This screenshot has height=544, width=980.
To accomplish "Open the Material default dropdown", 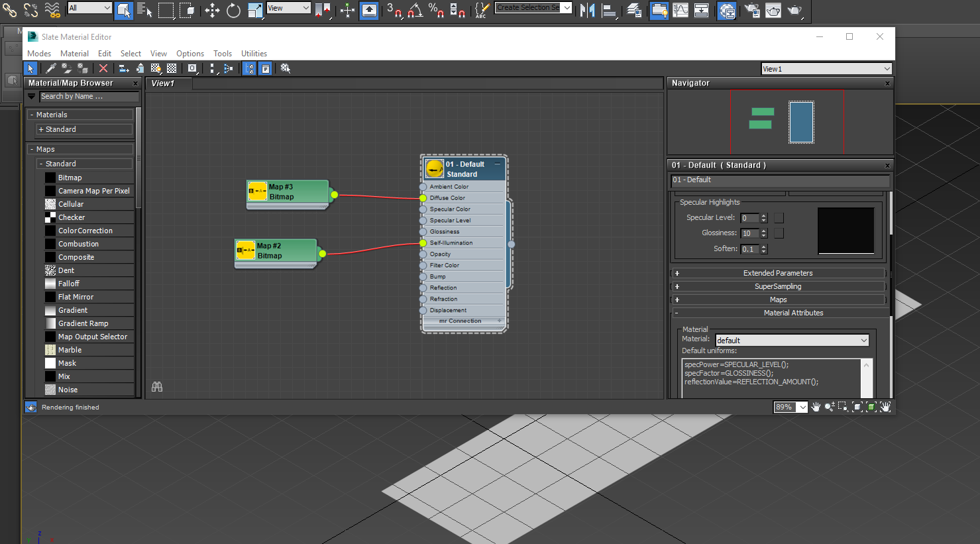I will click(792, 340).
